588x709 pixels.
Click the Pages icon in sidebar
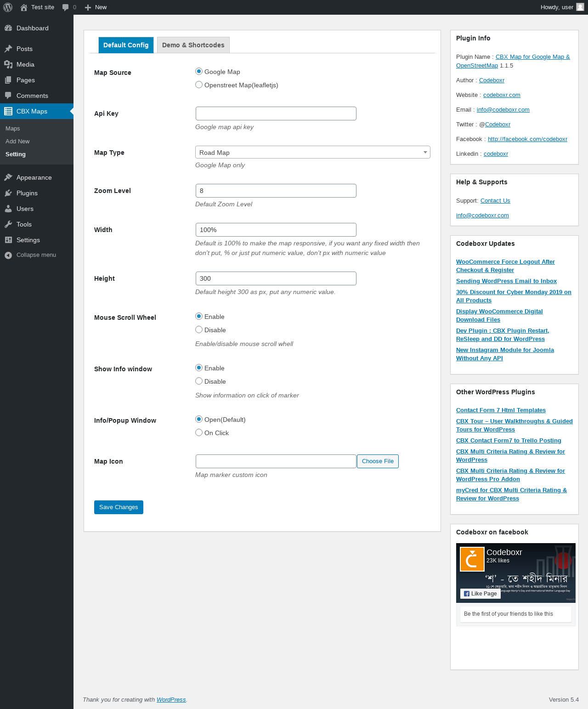click(8, 80)
